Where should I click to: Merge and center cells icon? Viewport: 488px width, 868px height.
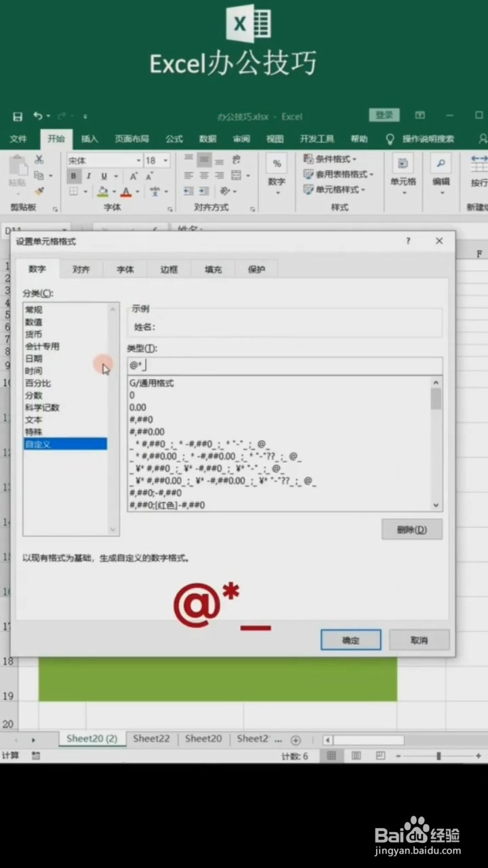click(236, 176)
